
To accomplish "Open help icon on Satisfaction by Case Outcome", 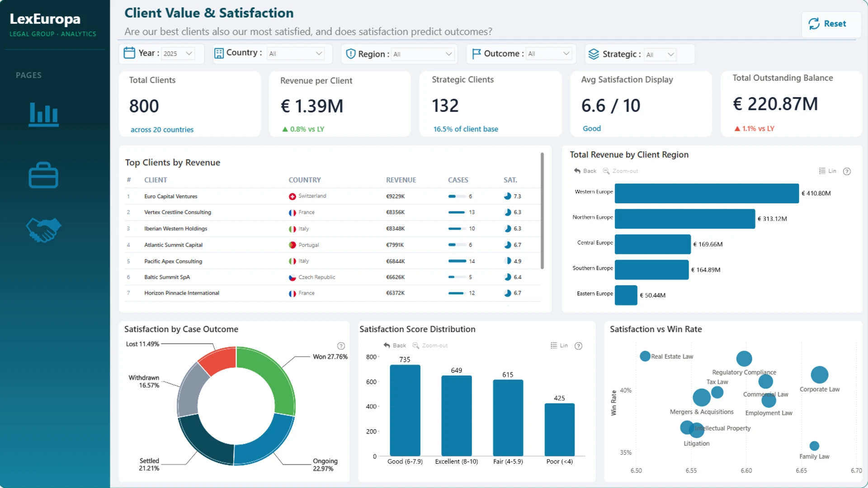I will 341,346.
